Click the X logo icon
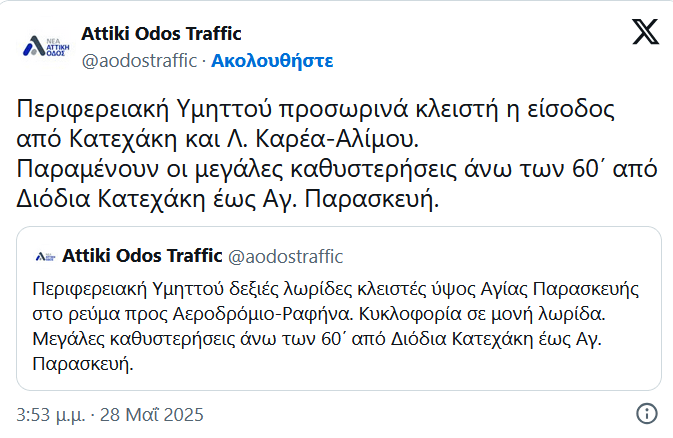Image resolution: width=673 pixels, height=438 pixels. 645,32
